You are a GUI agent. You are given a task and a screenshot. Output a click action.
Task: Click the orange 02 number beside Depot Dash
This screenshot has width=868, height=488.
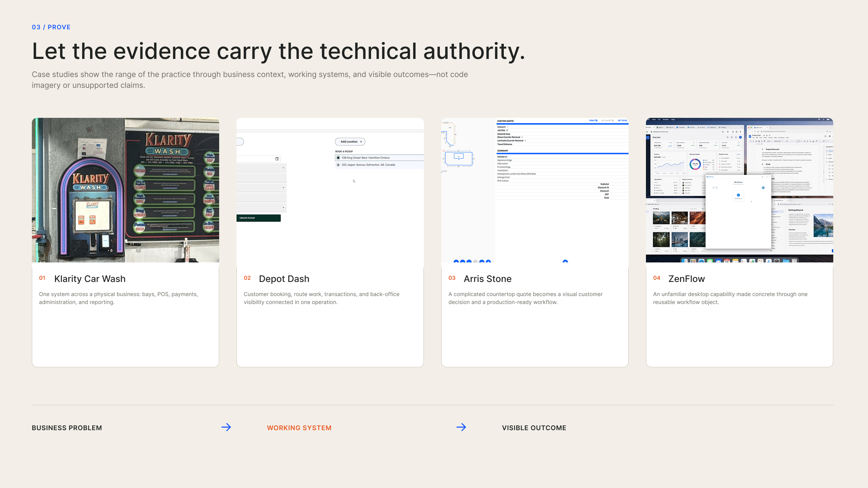point(247,278)
